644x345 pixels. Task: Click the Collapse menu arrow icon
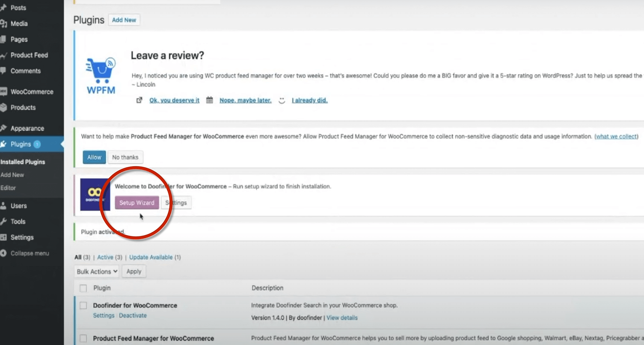pos(3,254)
